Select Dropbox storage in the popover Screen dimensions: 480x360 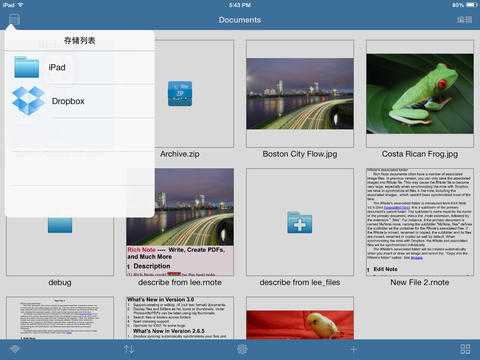click(80, 101)
